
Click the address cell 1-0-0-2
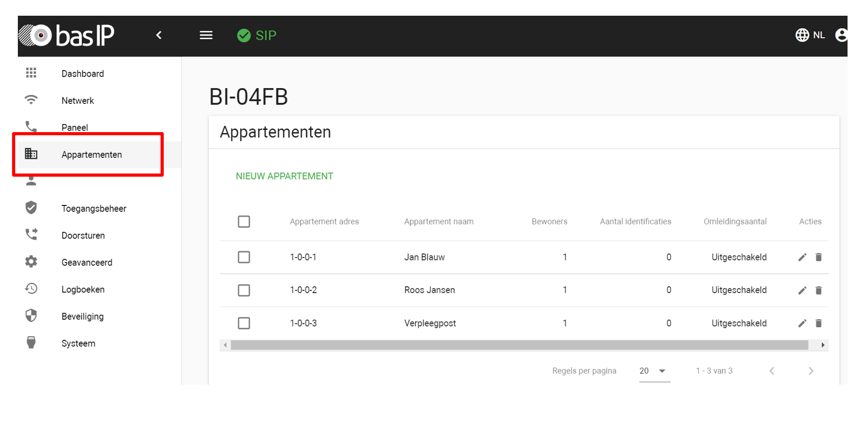(x=303, y=290)
